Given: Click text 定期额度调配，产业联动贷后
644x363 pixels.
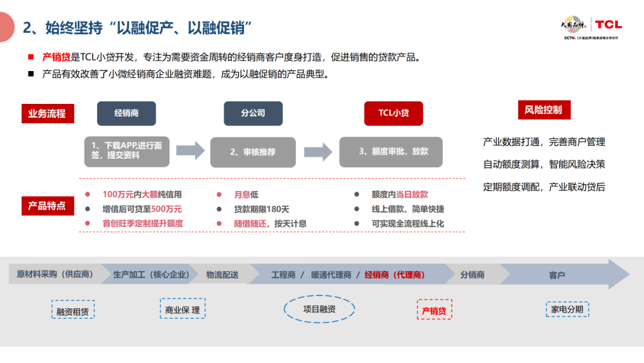Looking at the screenshot, I should point(544,187).
